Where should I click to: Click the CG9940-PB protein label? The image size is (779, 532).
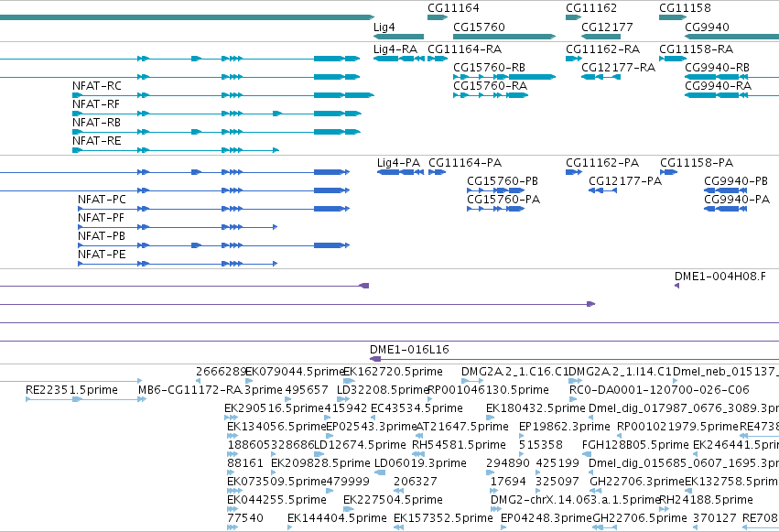click(x=736, y=181)
